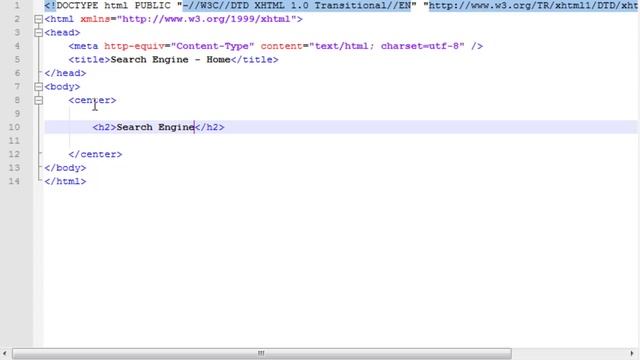
Task: Click the opening <title> tag
Action: [x=89, y=60]
